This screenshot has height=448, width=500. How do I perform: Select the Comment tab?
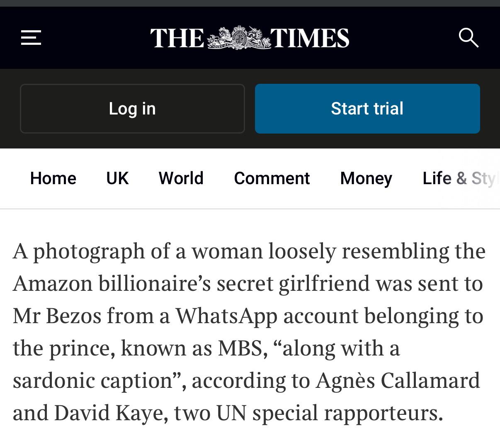[272, 178]
